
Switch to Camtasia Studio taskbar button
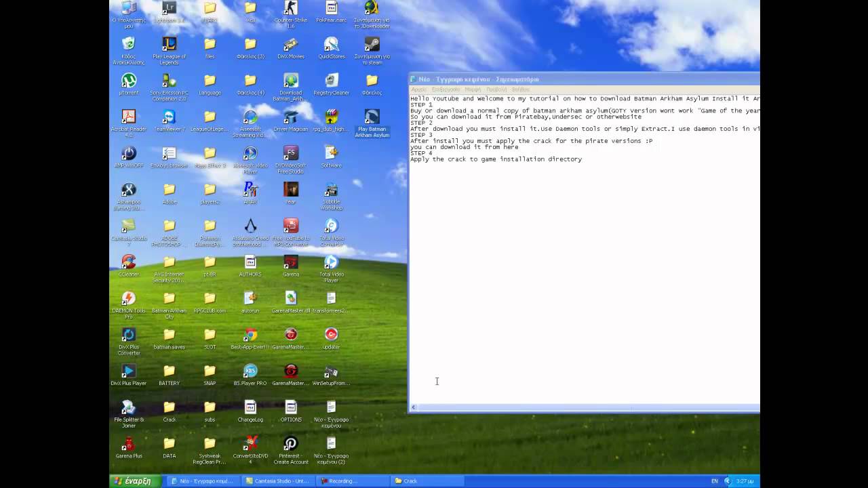point(278,481)
